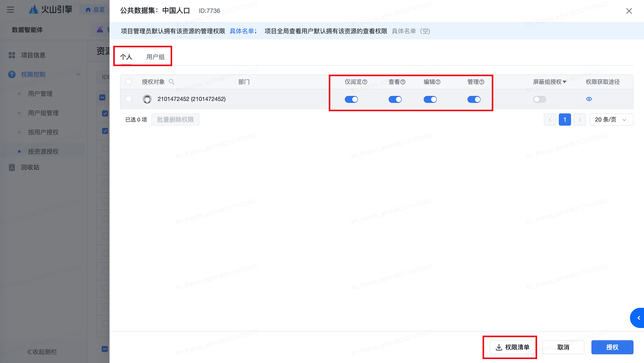This screenshot has height=363, width=644.
Task: Click the 取消 button
Action: pos(563,347)
